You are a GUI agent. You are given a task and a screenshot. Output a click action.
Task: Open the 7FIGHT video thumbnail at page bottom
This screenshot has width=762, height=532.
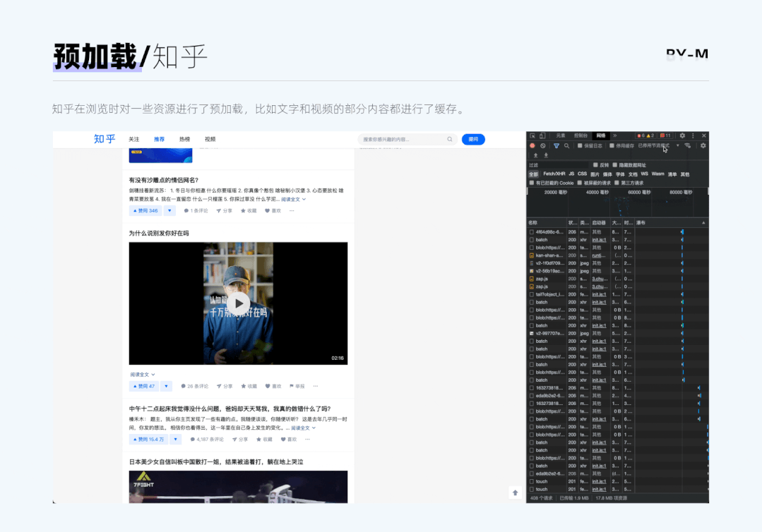[x=238, y=487]
